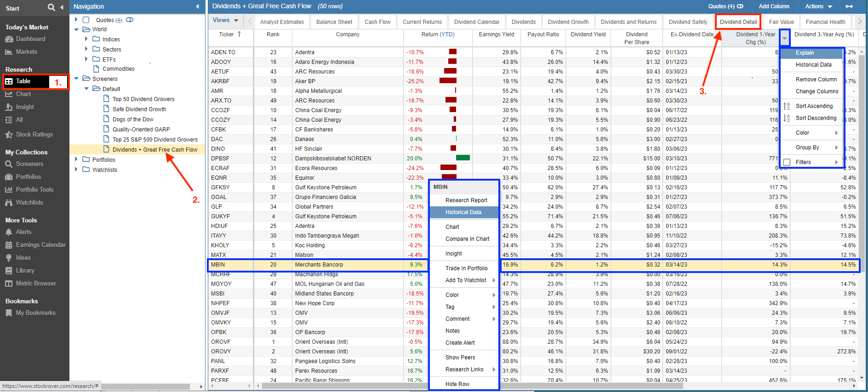Open Insight research view
Screen dimensions: 868x392
(x=25, y=107)
